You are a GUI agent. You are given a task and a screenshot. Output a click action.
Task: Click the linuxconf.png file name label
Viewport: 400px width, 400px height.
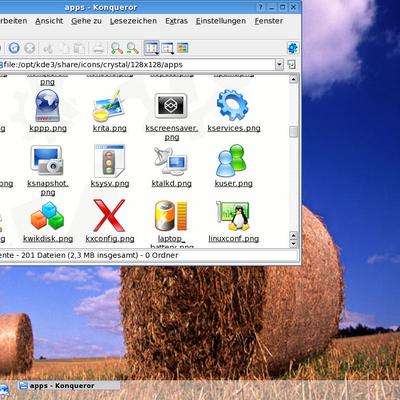point(234,239)
